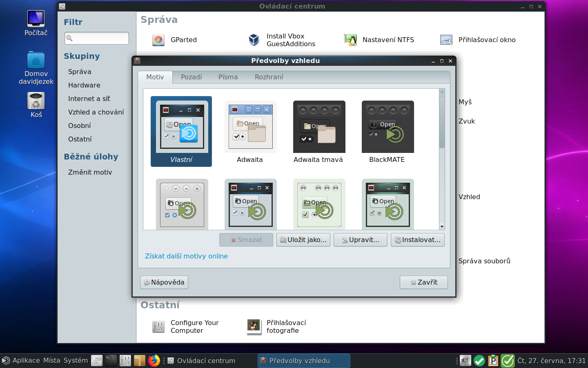Launch GParted from the Control Center

(x=175, y=40)
